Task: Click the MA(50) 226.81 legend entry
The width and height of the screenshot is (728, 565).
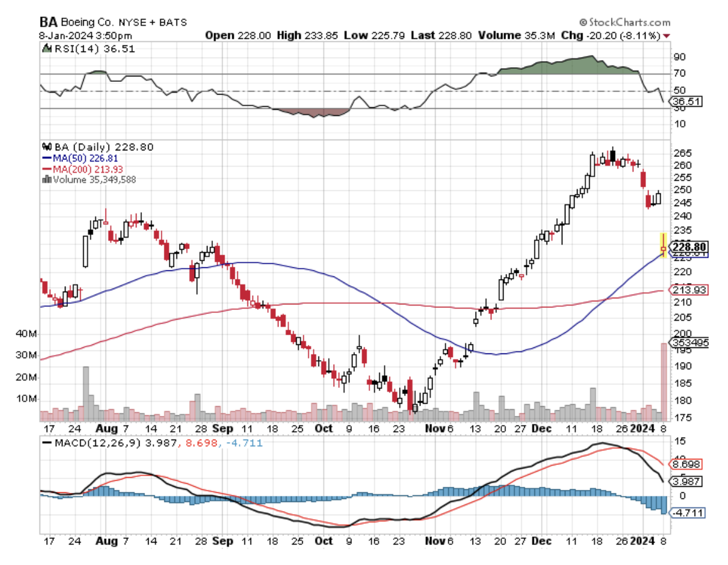Action: click(84, 158)
